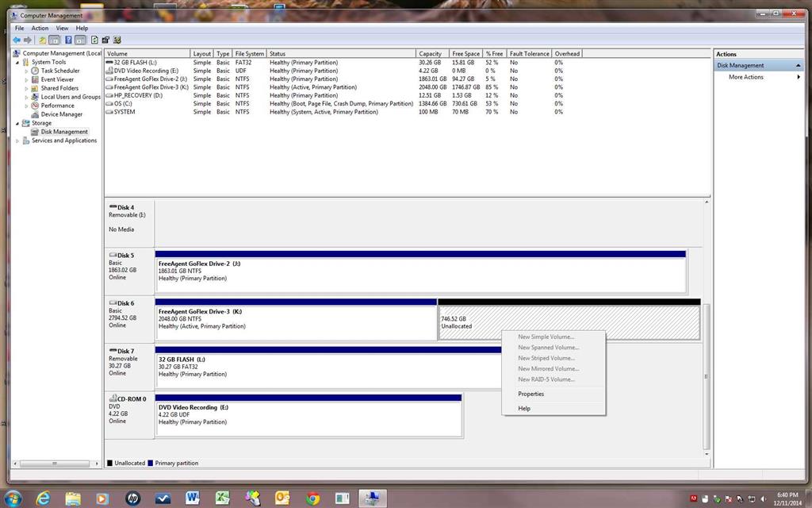The image size is (812, 508).
Task: Click the Disk 6 label panel
Action: [x=129, y=319]
